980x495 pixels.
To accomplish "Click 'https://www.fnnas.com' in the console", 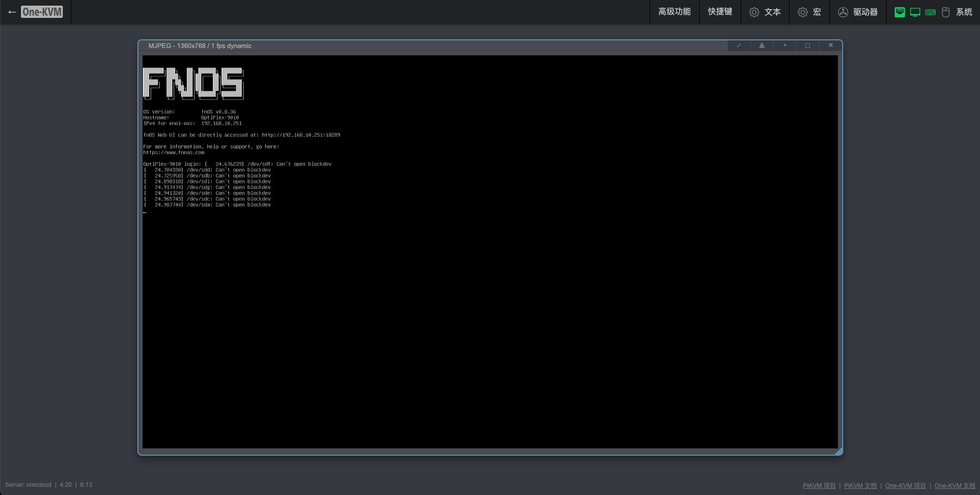I will [x=174, y=153].
